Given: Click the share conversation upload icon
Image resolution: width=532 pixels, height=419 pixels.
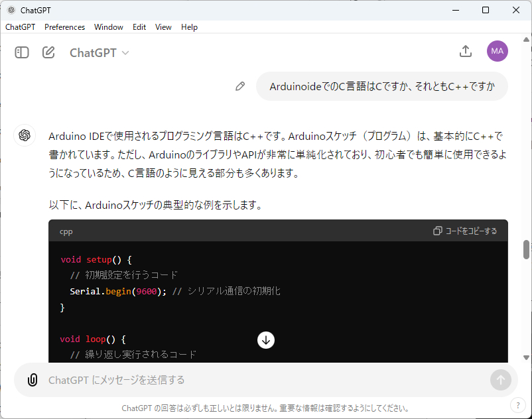Looking at the screenshot, I should 466,51.
